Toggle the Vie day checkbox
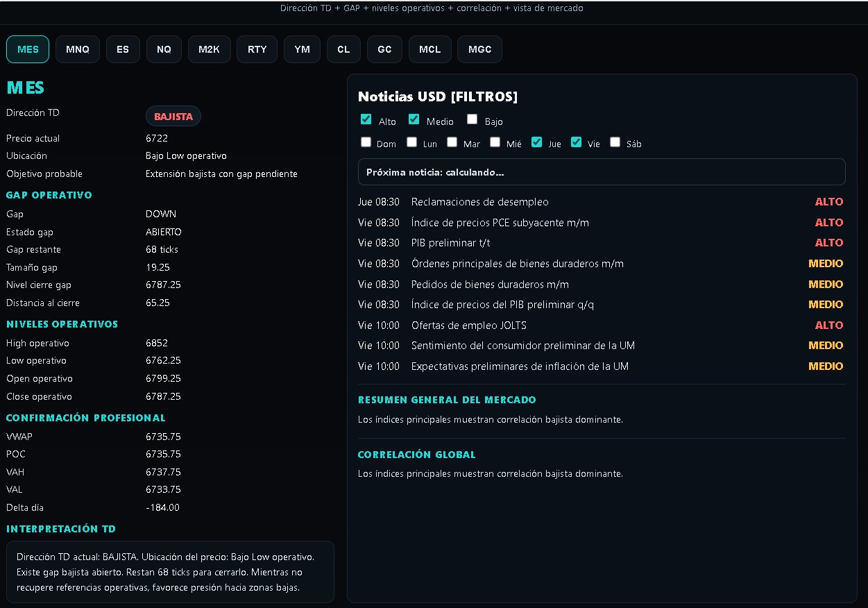This screenshot has height=608, width=868. (576, 142)
